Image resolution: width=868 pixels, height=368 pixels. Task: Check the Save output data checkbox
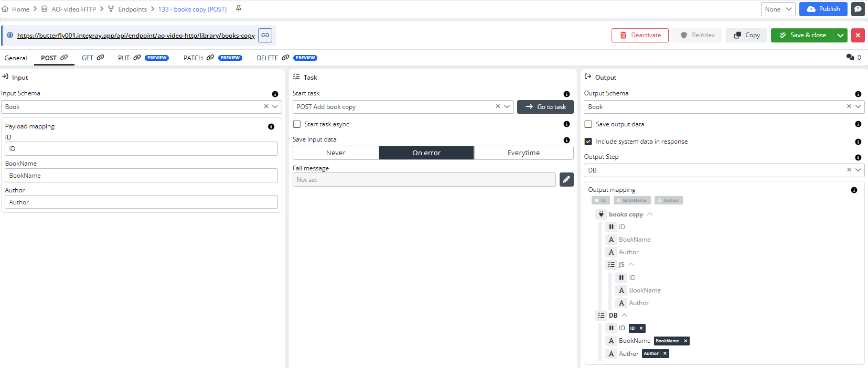coord(588,124)
